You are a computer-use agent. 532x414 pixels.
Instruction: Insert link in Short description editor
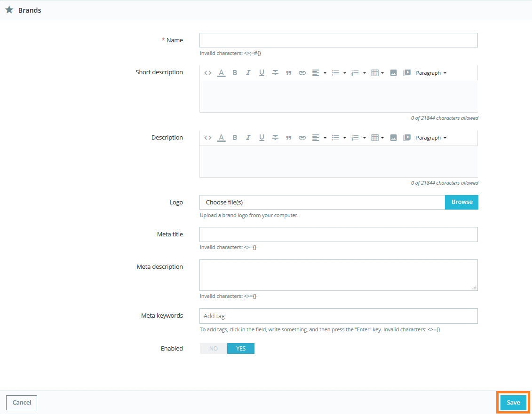coord(302,73)
